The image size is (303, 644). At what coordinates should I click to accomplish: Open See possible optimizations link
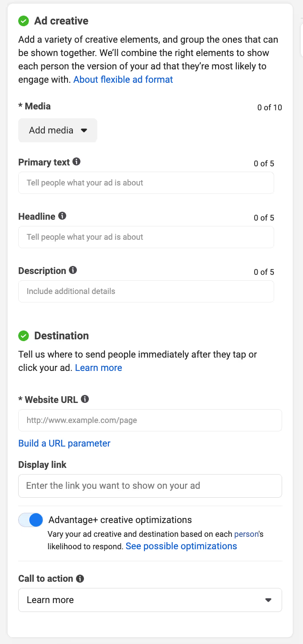click(181, 546)
